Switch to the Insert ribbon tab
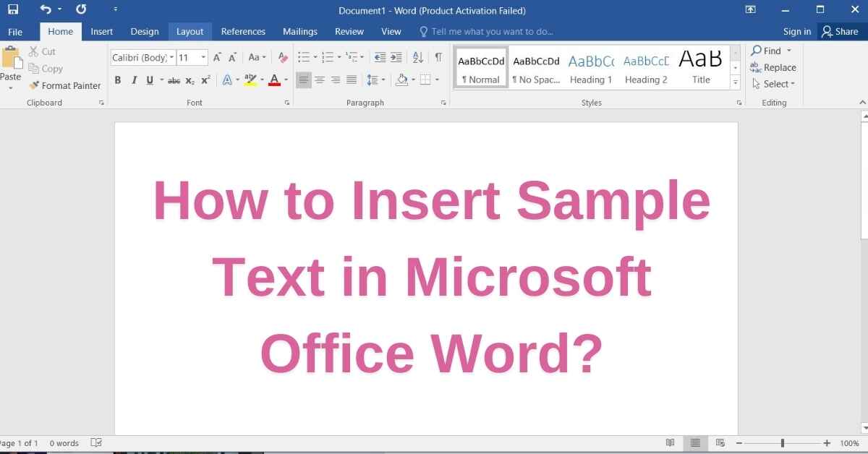The height and width of the screenshot is (454, 868). click(x=101, y=31)
